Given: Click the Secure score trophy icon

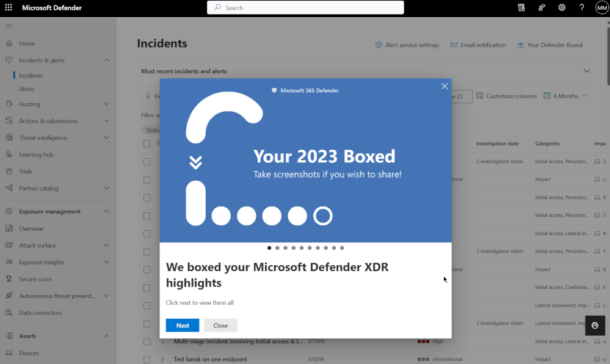Looking at the screenshot, I should (x=9, y=278).
